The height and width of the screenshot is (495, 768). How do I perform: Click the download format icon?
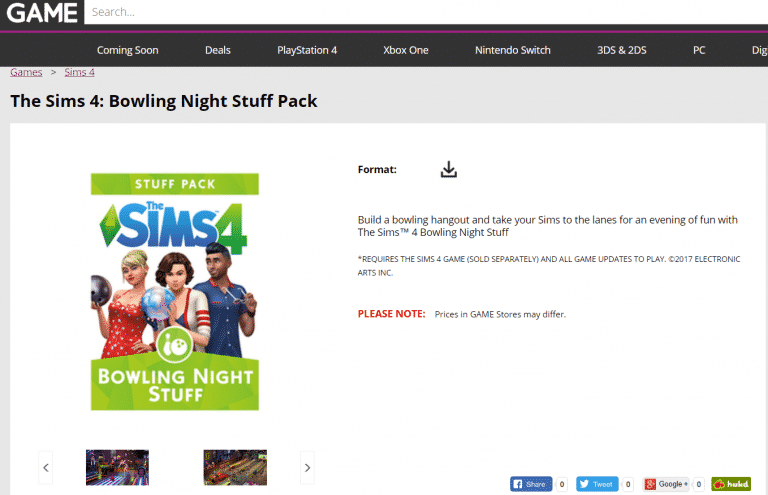pos(448,170)
